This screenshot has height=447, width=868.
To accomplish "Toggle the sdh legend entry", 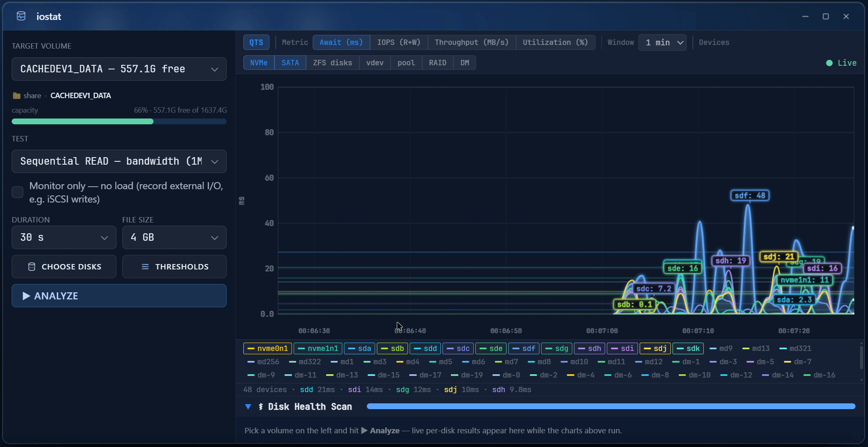I will (x=589, y=348).
